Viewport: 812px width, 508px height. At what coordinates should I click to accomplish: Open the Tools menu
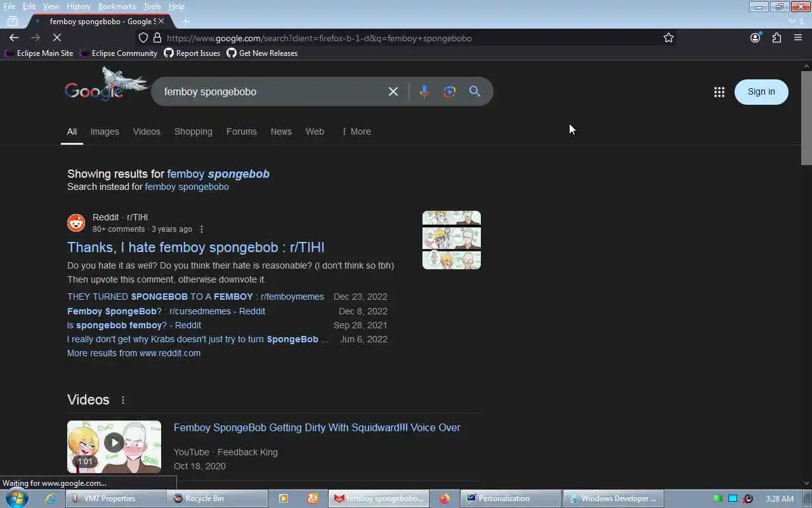pyautogui.click(x=152, y=6)
